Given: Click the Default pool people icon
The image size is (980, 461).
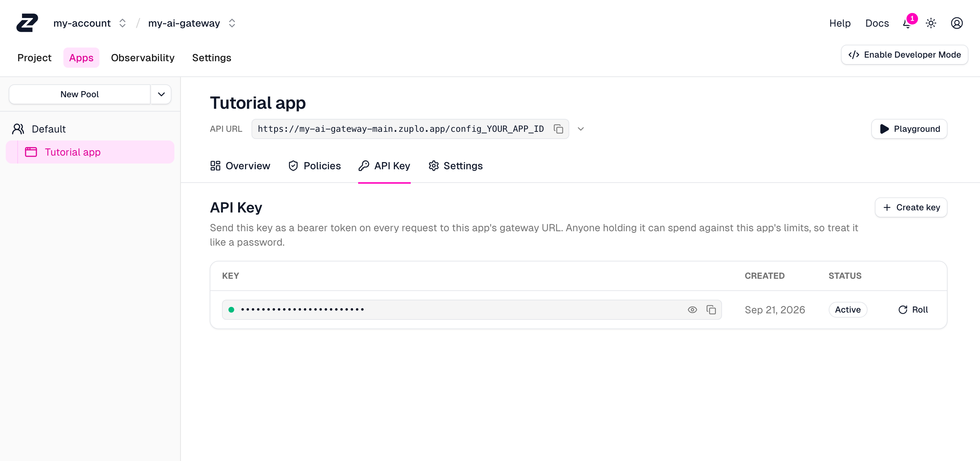Looking at the screenshot, I should tap(18, 129).
